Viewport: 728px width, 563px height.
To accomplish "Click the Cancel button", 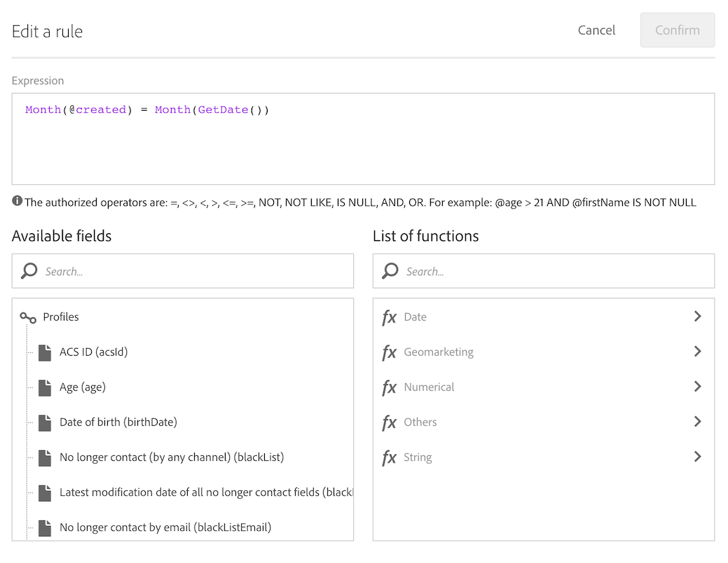I will pos(596,30).
